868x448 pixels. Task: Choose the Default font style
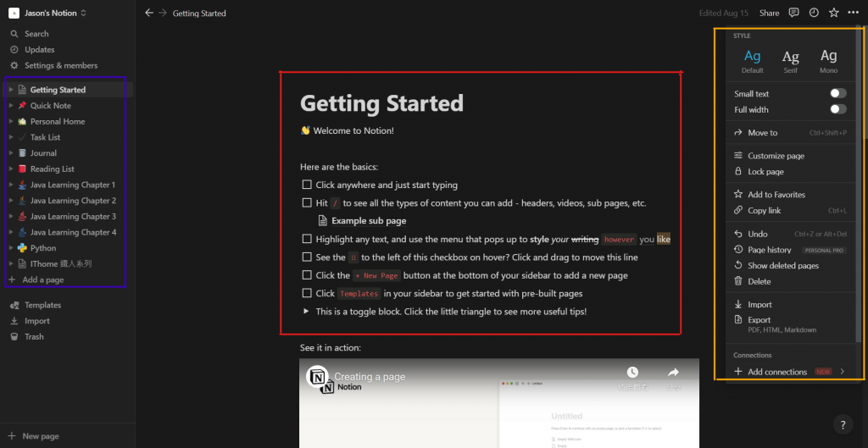[x=753, y=61]
